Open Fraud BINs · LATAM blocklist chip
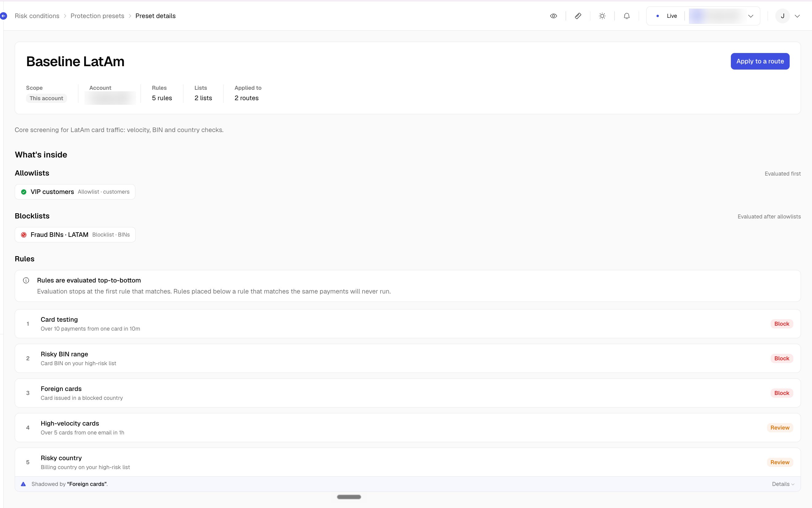The image size is (812, 508). point(75,234)
